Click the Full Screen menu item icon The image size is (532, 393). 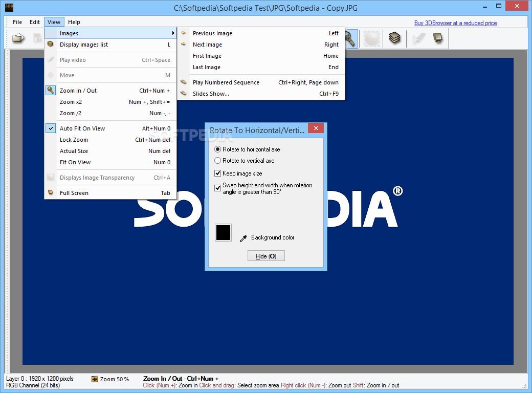click(x=51, y=192)
